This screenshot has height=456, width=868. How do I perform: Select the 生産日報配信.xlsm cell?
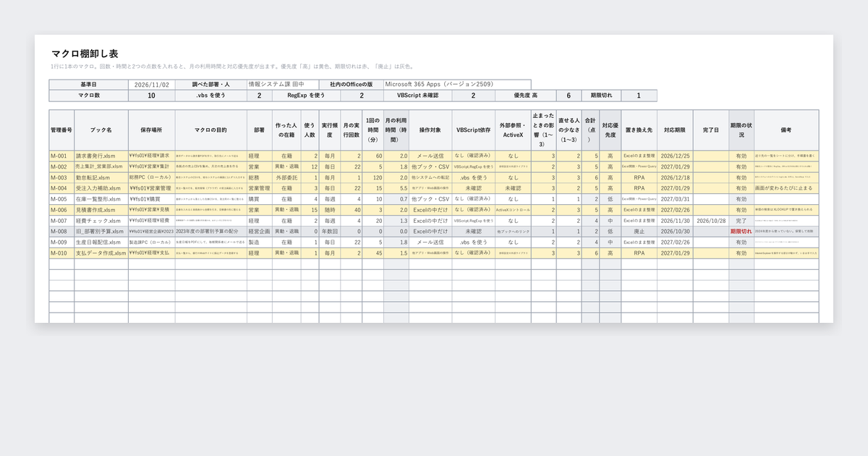pos(101,242)
